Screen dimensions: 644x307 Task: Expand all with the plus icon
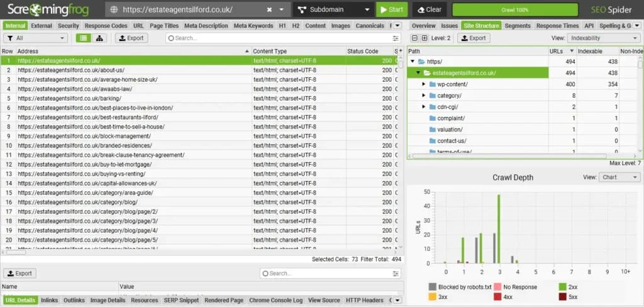click(425, 38)
